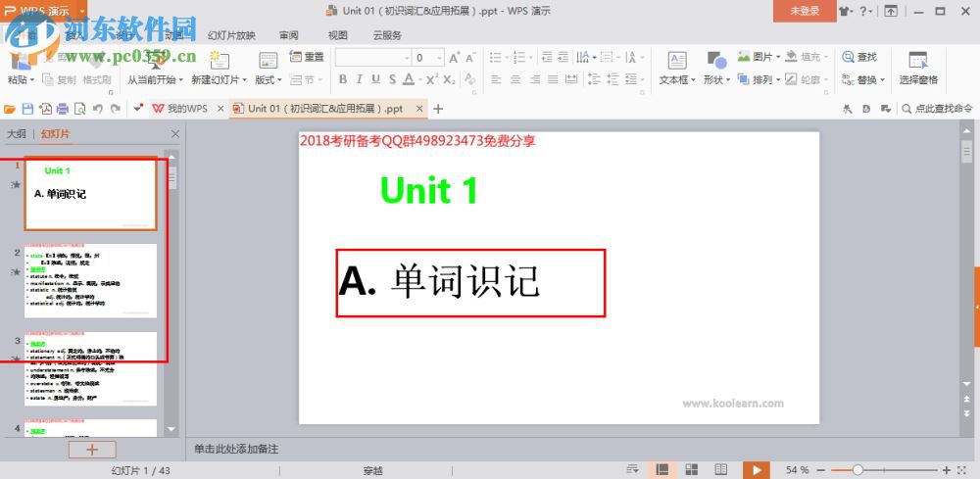The height and width of the screenshot is (479, 980).
Task: Click the zoom slider handle
Action: (x=857, y=469)
